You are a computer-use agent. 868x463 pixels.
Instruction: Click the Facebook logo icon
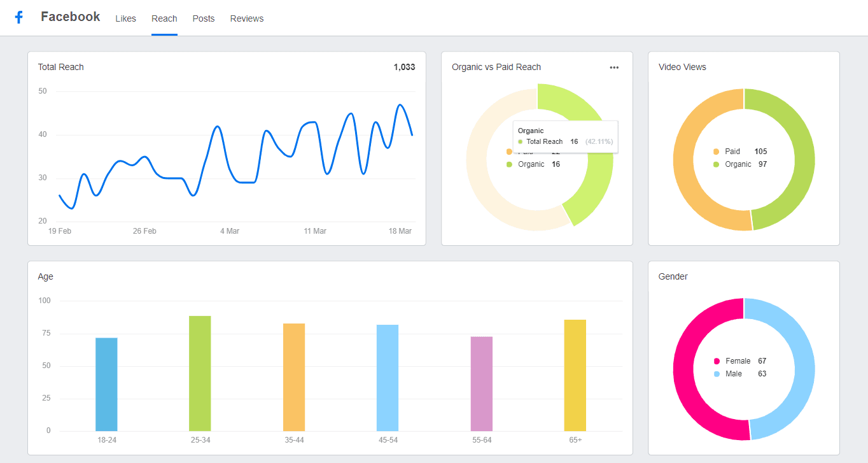click(18, 17)
